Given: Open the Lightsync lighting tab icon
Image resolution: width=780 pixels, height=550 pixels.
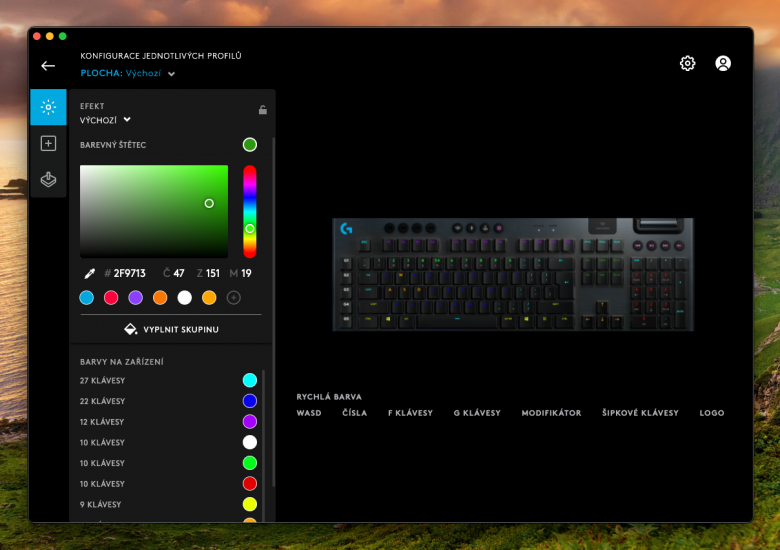Looking at the screenshot, I should click(48, 107).
